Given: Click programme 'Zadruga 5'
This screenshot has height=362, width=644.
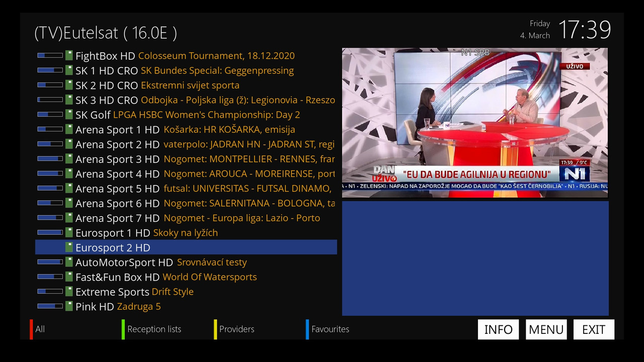Looking at the screenshot, I should [139, 307].
